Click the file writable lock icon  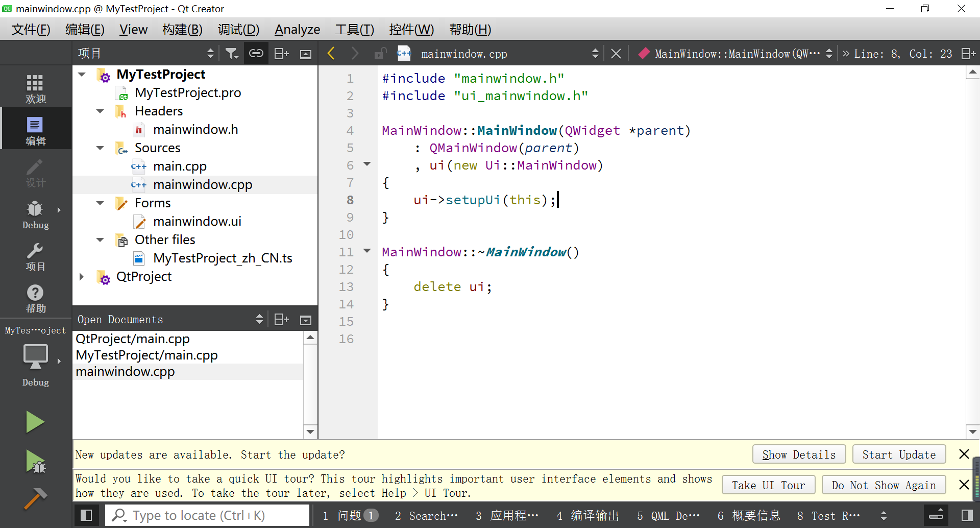tap(379, 53)
